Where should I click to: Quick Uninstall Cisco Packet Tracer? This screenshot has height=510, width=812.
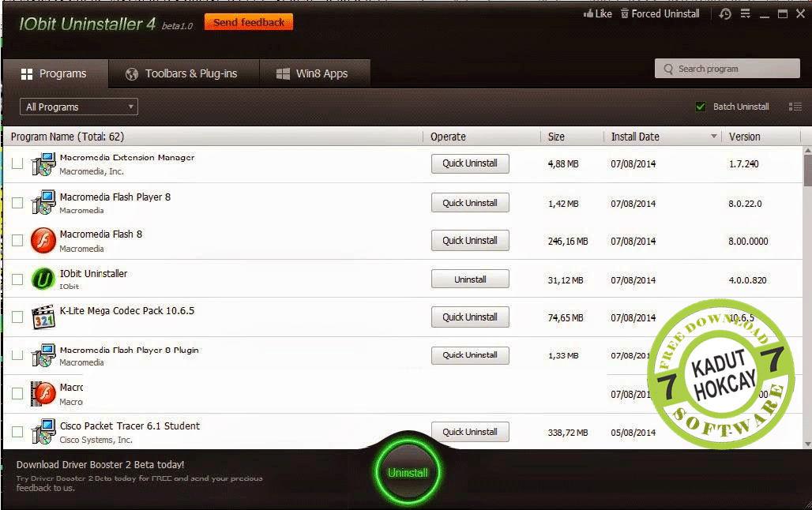tap(470, 432)
